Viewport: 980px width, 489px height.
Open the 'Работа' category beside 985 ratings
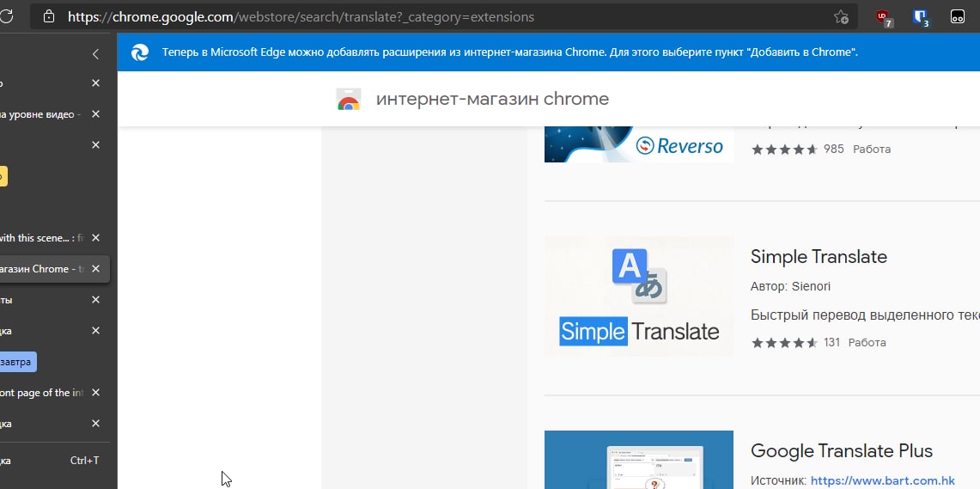pyautogui.click(x=872, y=150)
